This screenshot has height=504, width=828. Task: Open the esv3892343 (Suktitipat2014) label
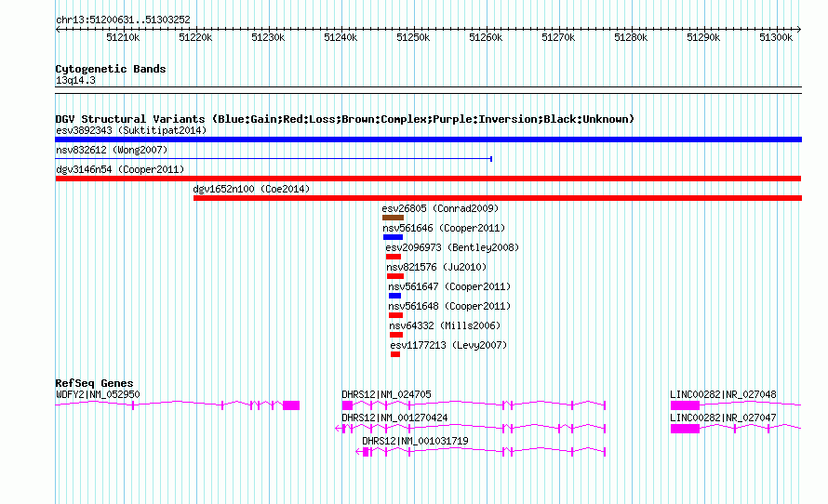tap(131, 130)
